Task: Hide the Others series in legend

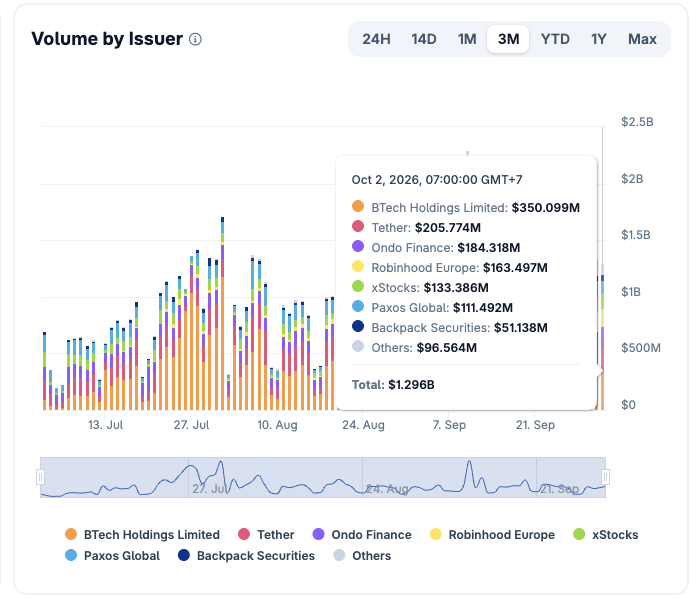Action: pos(362,556)
